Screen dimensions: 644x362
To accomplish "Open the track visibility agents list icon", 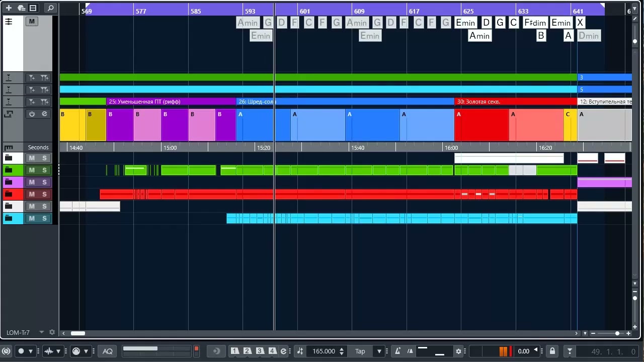I will (x=33, y=8).
